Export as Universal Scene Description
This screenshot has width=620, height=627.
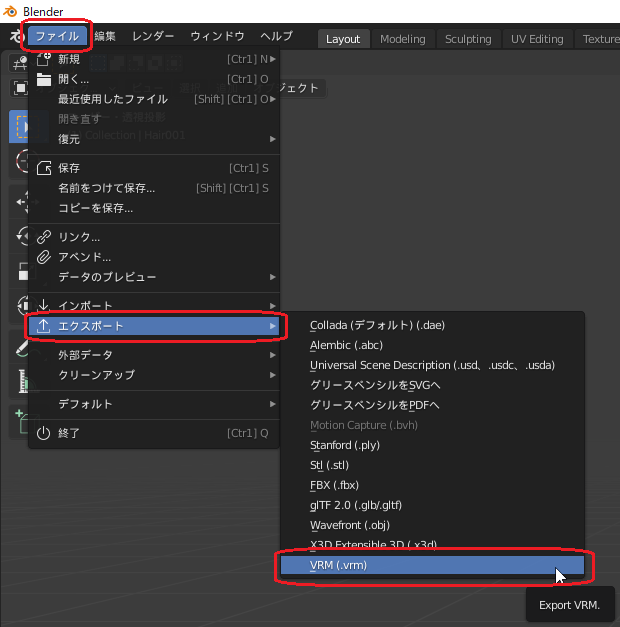tap(432, 365)
